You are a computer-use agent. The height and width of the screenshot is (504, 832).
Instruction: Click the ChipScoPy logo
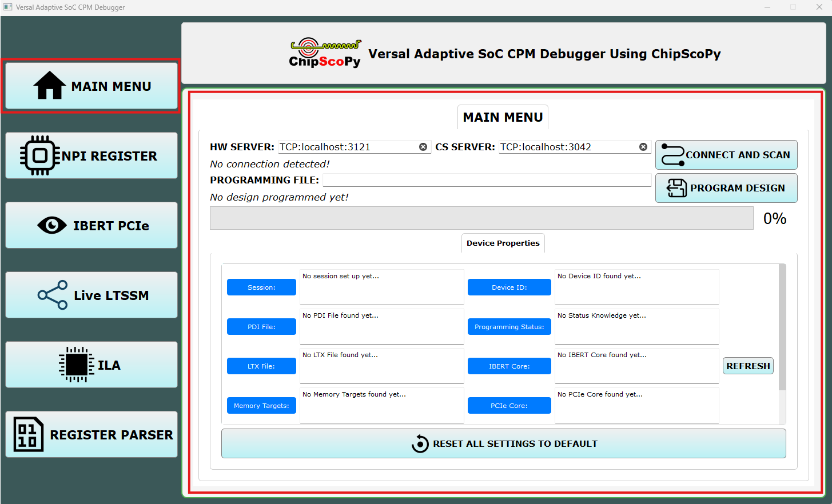click(x=325, y=53)
